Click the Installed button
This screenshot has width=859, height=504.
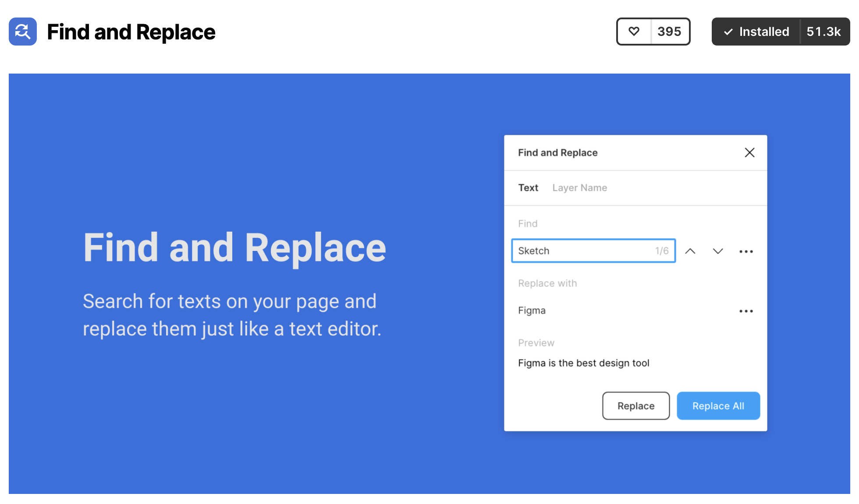(x=756, y=32)
